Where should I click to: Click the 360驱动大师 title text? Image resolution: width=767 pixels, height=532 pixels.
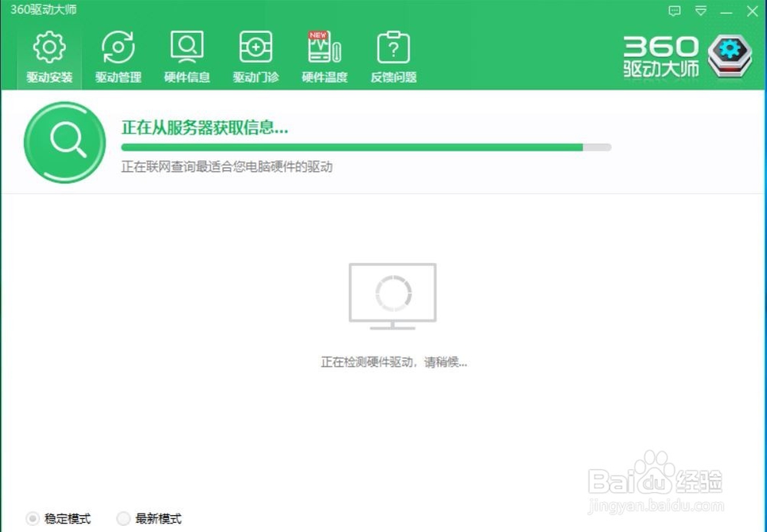pyautogui.click(x=44, y=9)
